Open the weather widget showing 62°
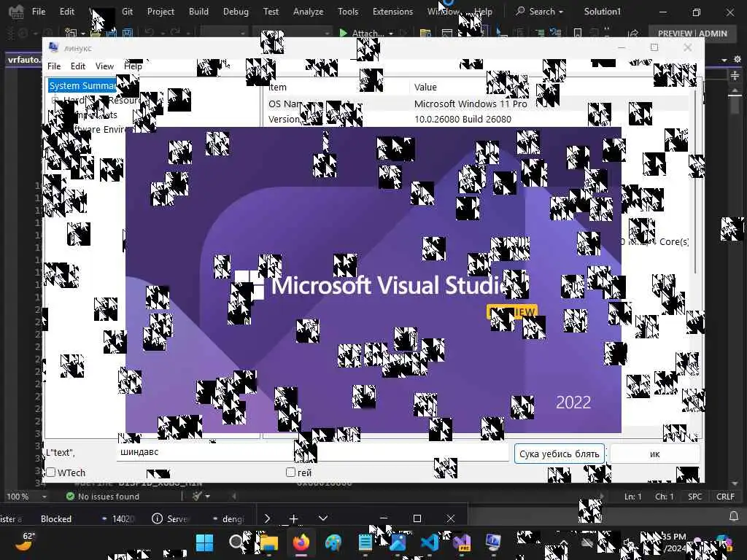The image size is (747, 560). [24, 542]
